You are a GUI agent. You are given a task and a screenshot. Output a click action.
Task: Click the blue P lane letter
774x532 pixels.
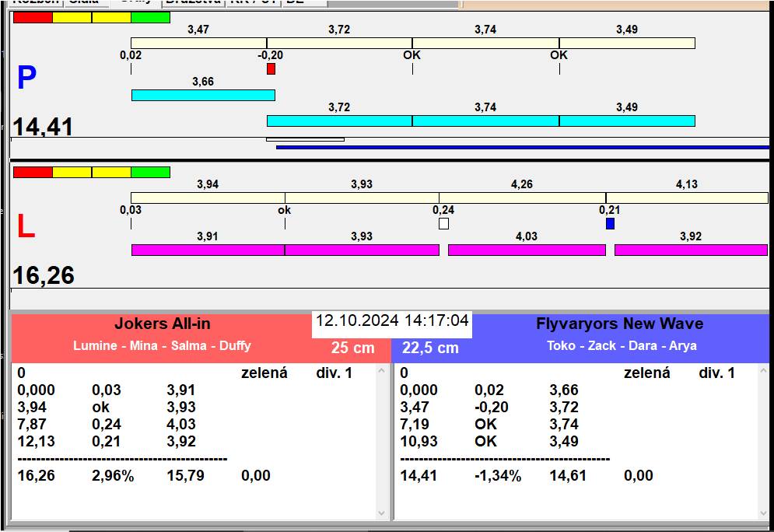26,79
